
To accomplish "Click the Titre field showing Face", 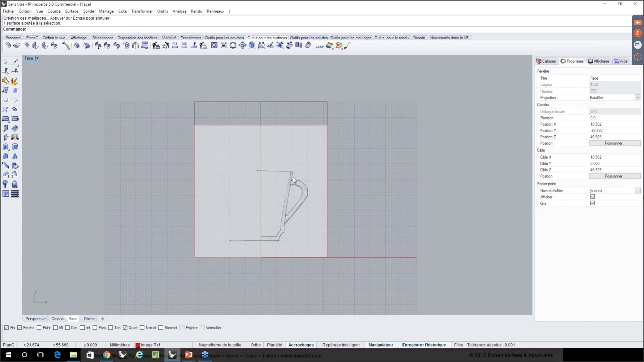I will coord(615,78).
